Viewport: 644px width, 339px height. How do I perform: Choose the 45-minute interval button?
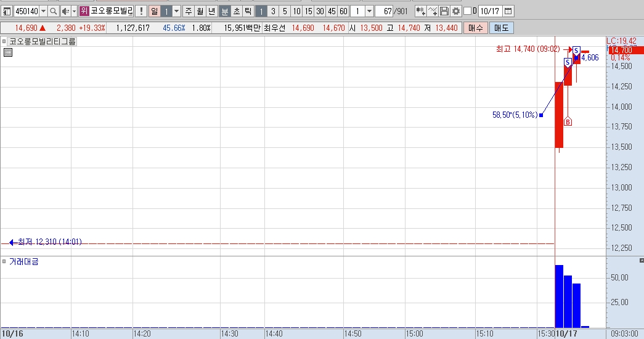pyautogui.click(x=332, y=11)
